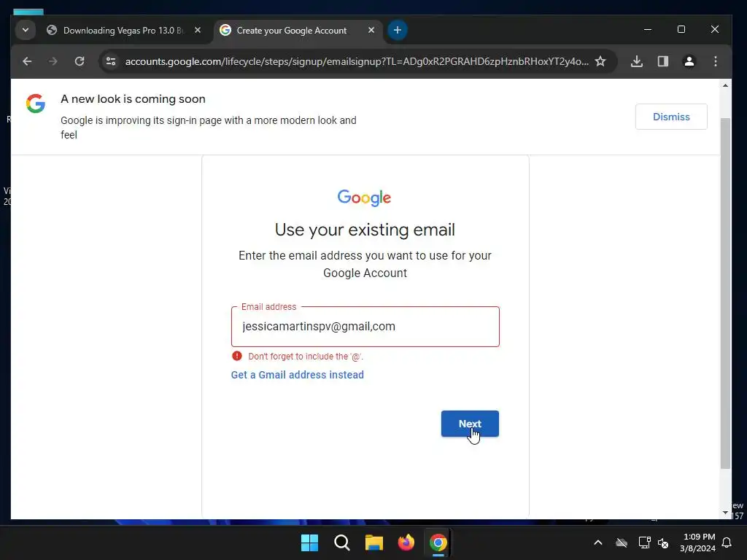Click the red error exclamation icon
Image resolution: width=747 pixels, height=560 pixels.
[x=237, y=356]
